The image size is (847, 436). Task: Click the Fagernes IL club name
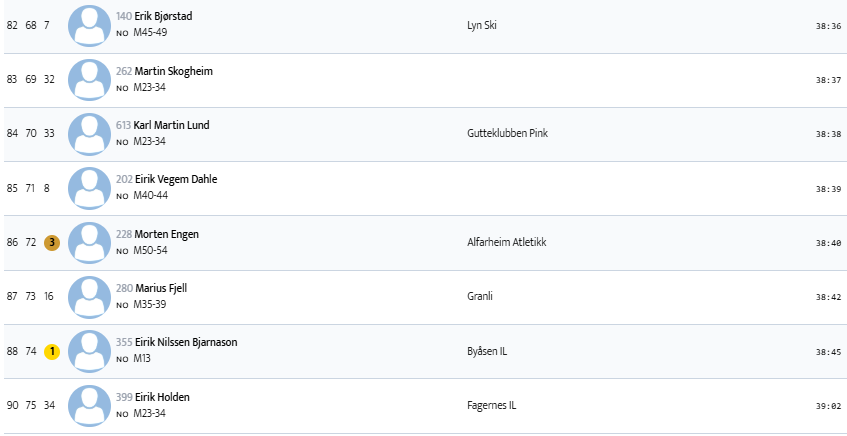[491, 405]
